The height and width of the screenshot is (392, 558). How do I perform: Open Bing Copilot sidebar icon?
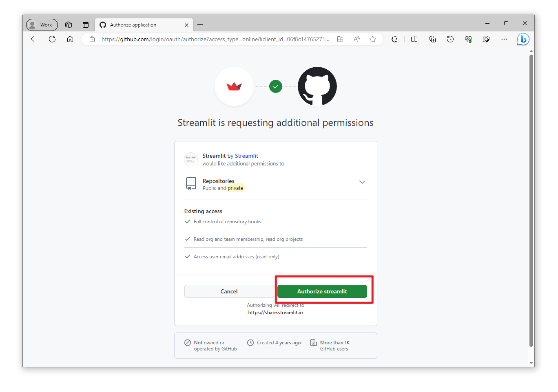pos(523,39)
